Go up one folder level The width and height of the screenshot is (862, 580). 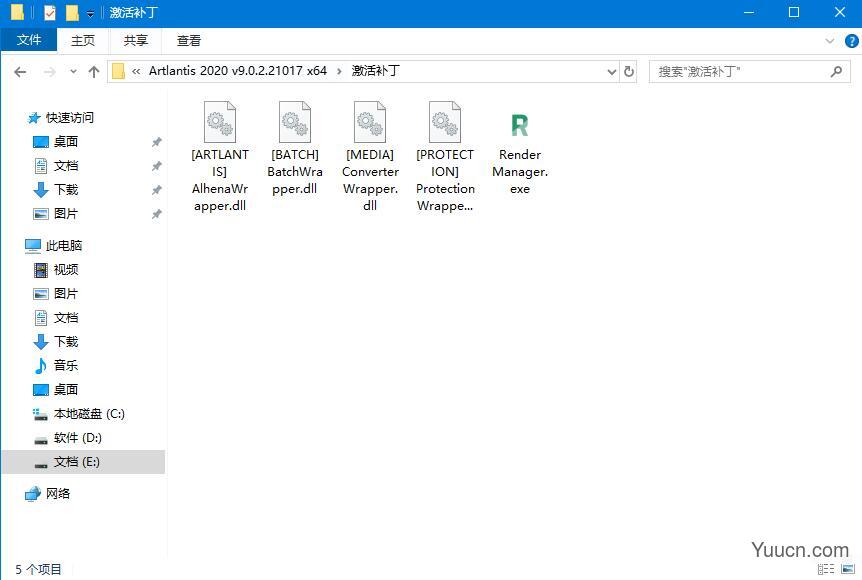pos(93,71)
